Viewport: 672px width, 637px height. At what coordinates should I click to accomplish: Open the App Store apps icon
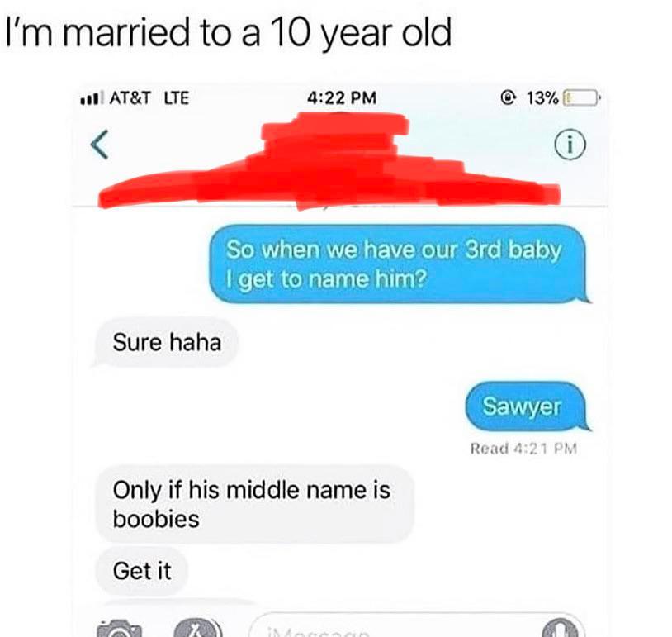click(x=197, y=628)
